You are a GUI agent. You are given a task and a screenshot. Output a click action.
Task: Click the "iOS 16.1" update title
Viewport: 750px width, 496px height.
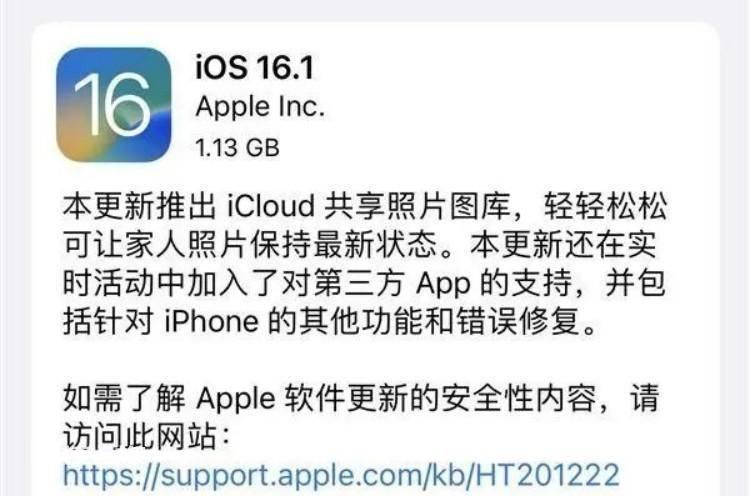[x=254, y=67]
